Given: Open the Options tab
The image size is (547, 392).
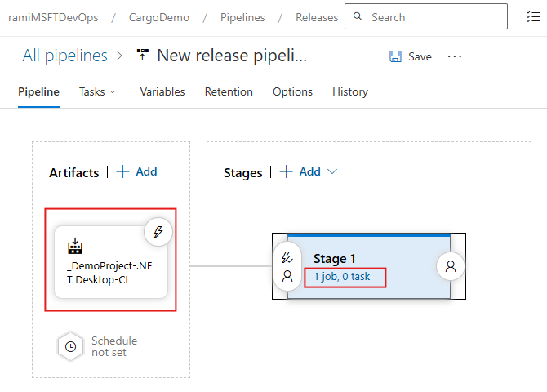Looking at the screenshot, I should [292, 91].
